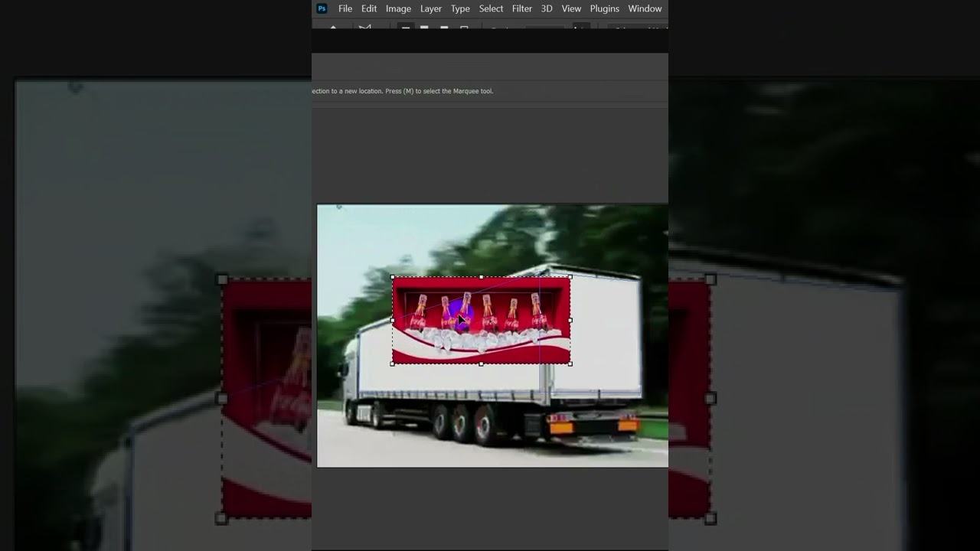Click the middle-right transform handle of the banner
The height and width of the screenshot is (551, 980).
tap(570, 321)
